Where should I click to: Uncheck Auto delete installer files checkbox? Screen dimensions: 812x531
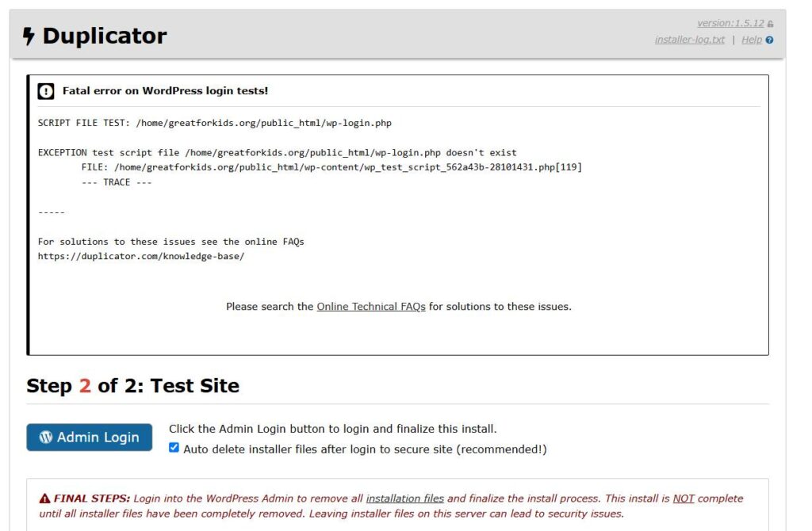(174, 448)
